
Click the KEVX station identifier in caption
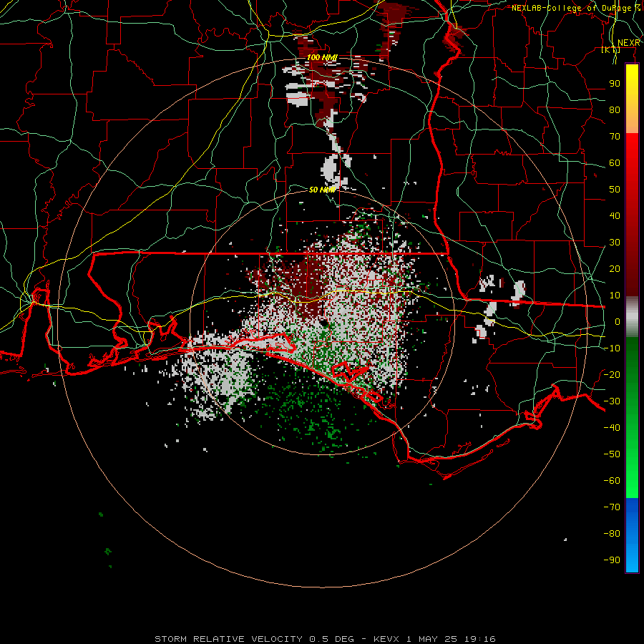pos(386,639)
